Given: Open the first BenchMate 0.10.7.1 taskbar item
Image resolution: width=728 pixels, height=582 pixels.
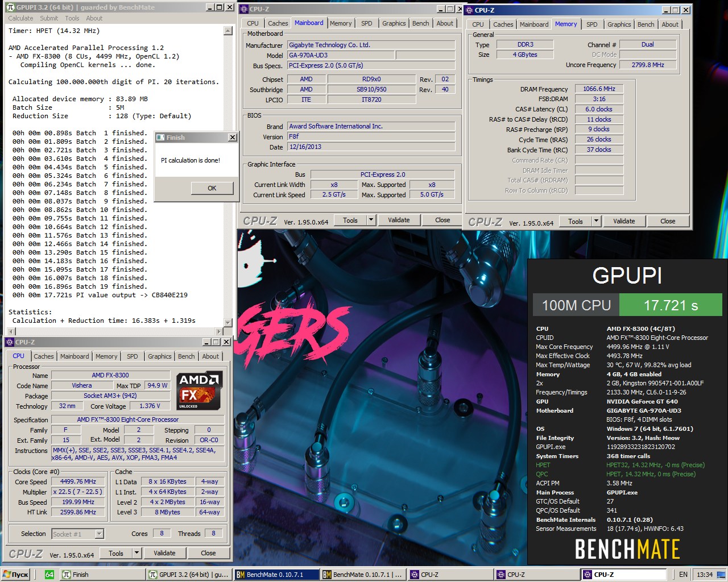Looking at the screenshot, I should tap(276, 575).
